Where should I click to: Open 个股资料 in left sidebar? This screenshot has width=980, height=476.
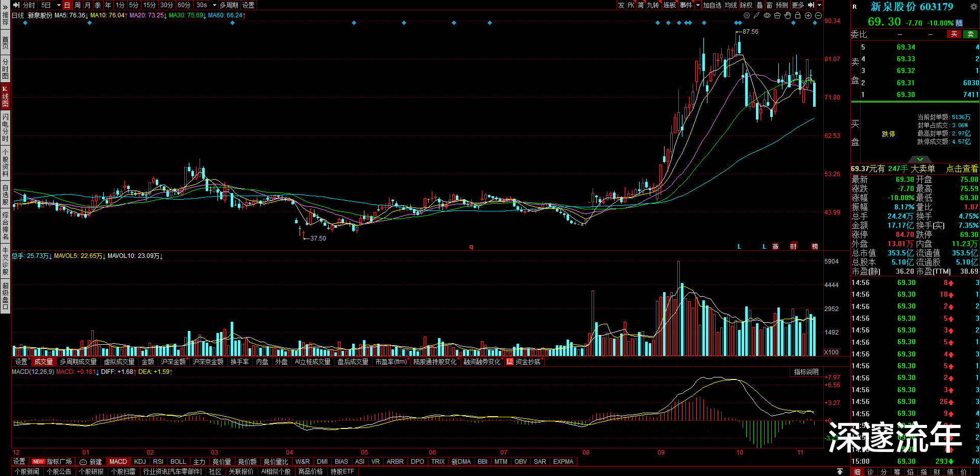tap(5, 163)
